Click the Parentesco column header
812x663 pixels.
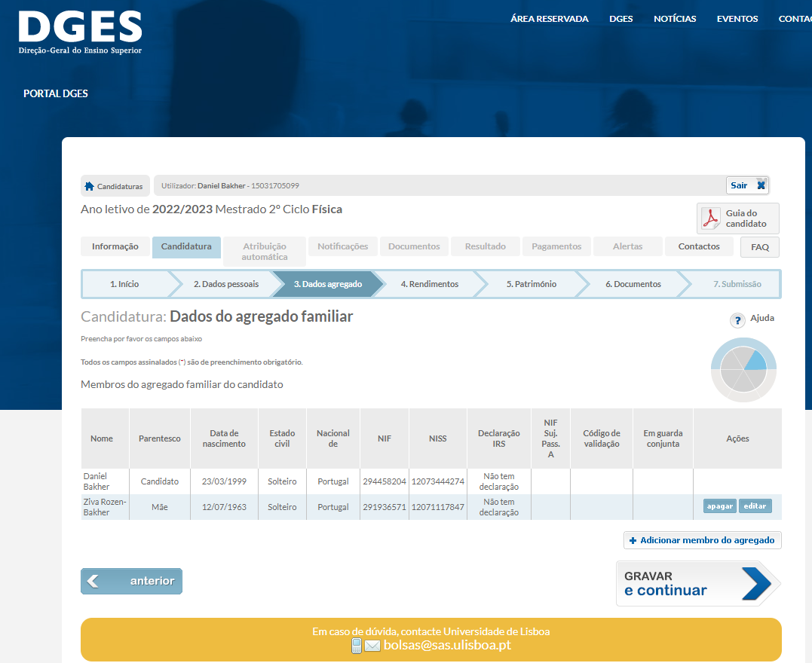pyautogui.click(x=160, y=438)
